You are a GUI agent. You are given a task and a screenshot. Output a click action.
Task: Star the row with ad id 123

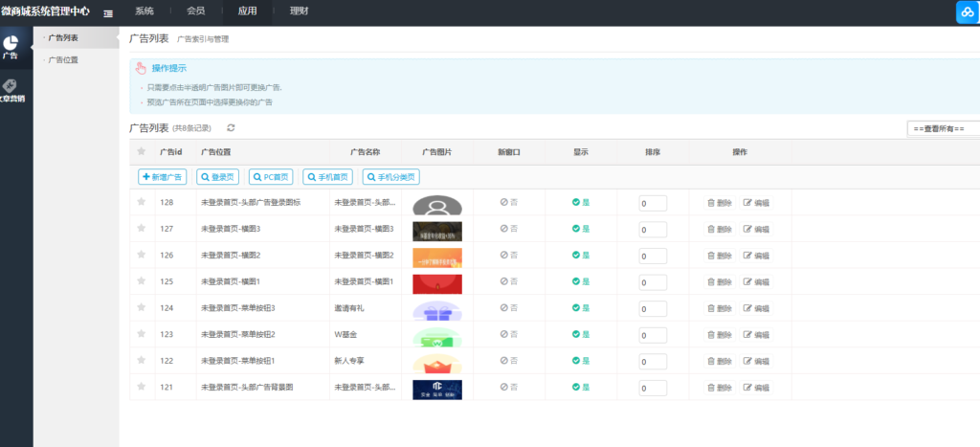tap(142, 334)
